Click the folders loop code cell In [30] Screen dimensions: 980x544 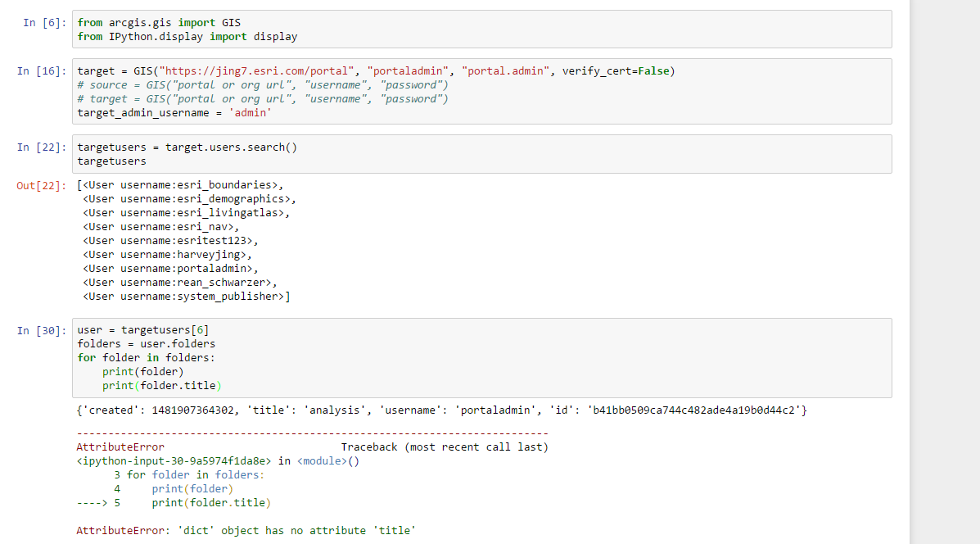(482, 358)
